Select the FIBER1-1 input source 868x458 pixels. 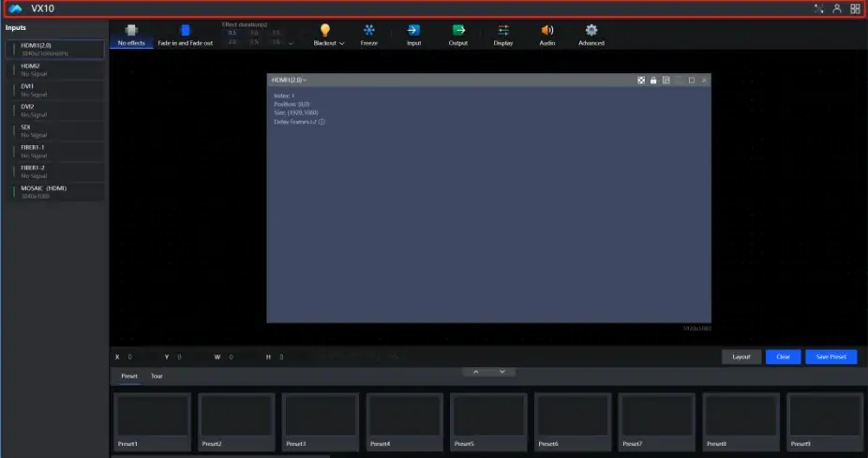[54, 152]
